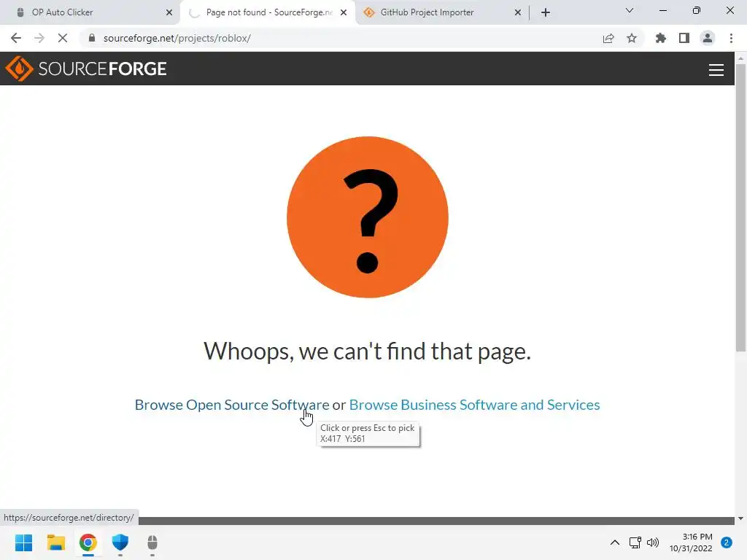
Task: Switch to Page not found SourceForge tab
Action: click(x=269, y=12)
